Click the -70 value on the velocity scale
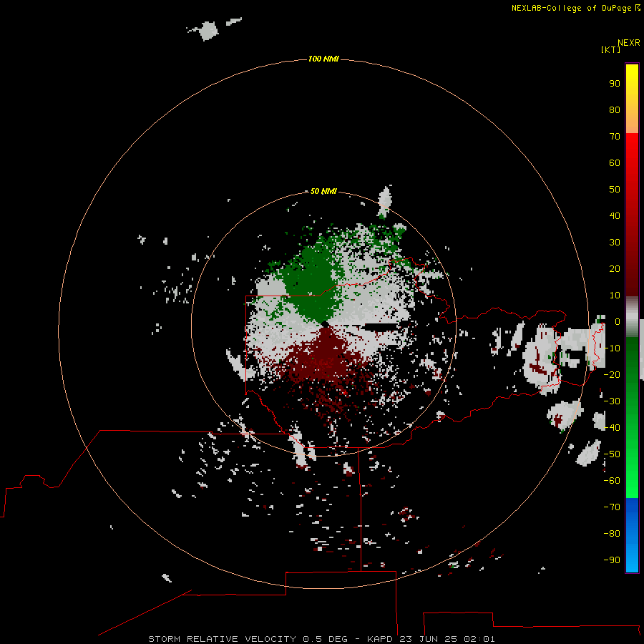644x644 pixels. (612, 507)
